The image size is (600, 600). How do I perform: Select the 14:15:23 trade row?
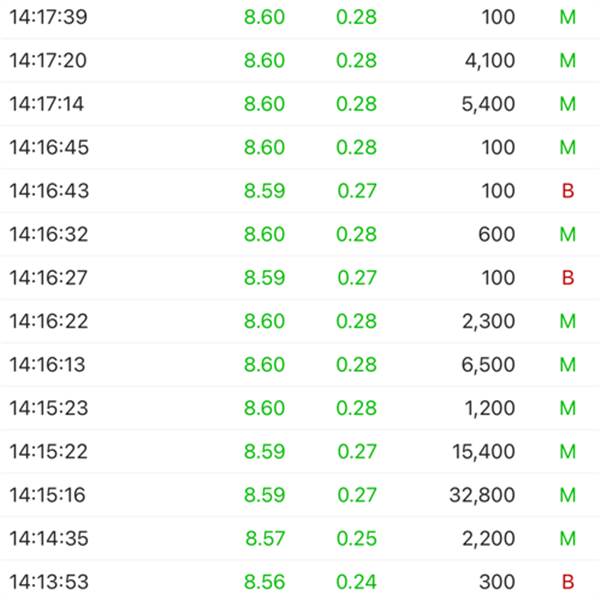point(300,409)
